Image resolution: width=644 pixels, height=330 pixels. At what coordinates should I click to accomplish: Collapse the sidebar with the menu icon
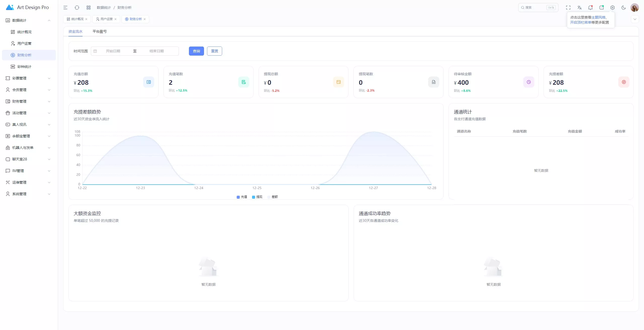(65, 8)
